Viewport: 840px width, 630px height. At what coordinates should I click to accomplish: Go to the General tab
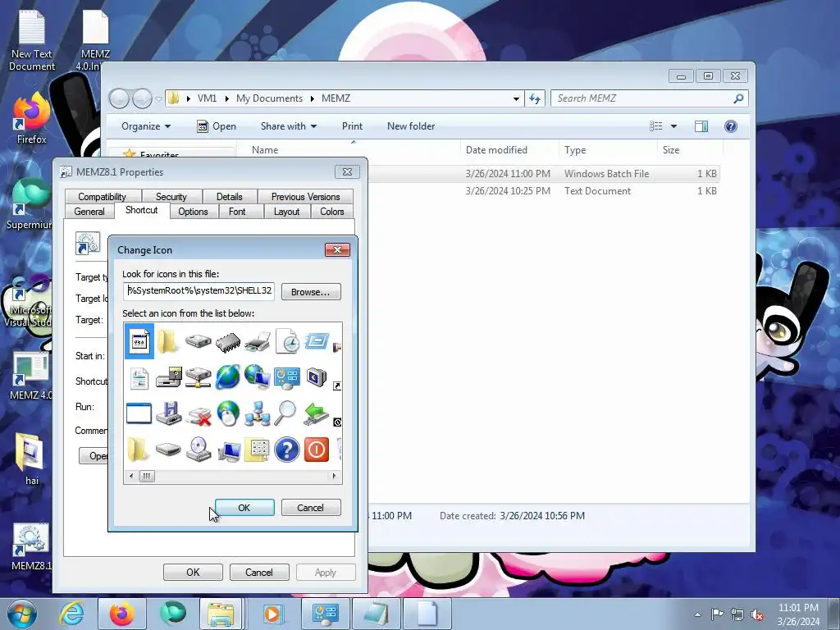coord(89,212)
